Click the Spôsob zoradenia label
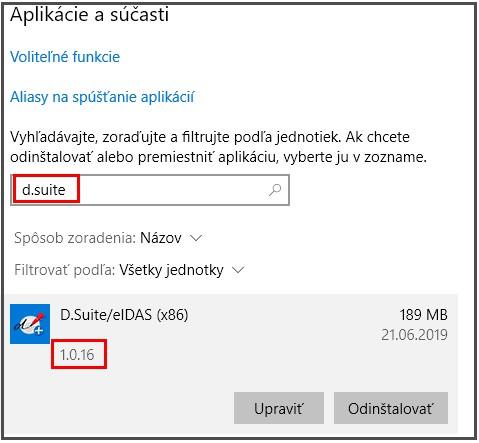 coord(75,238)
